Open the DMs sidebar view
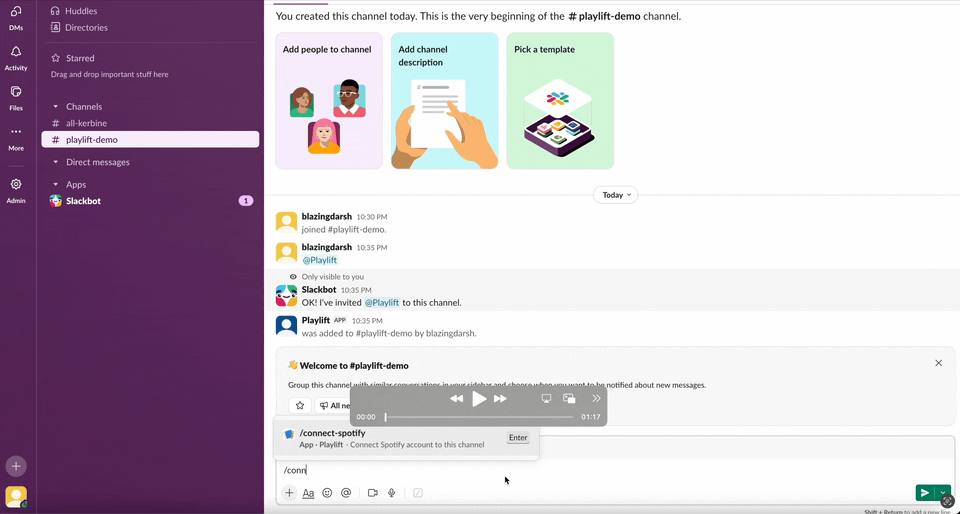The height and width of the screenshot is (514, 960). click(16, 17)
